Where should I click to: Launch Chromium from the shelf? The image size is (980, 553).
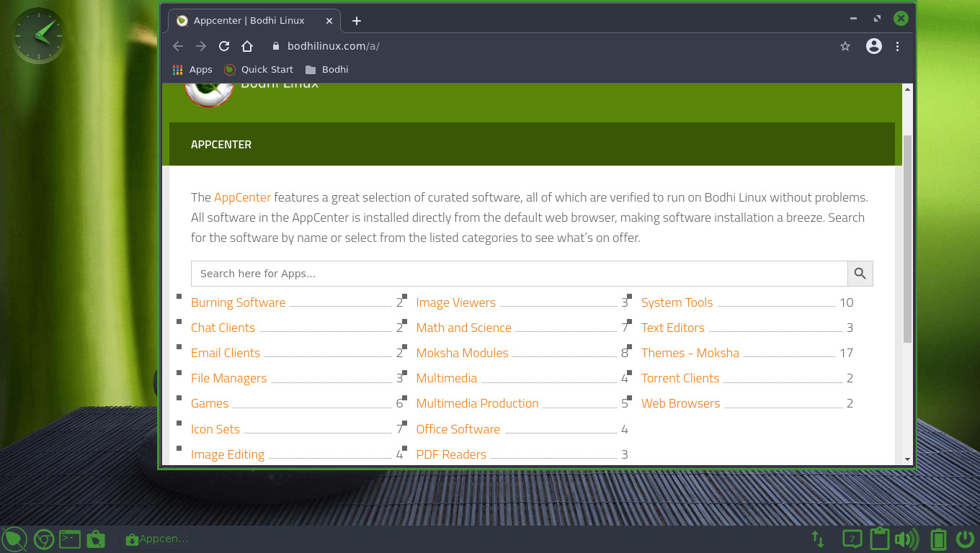44,539
